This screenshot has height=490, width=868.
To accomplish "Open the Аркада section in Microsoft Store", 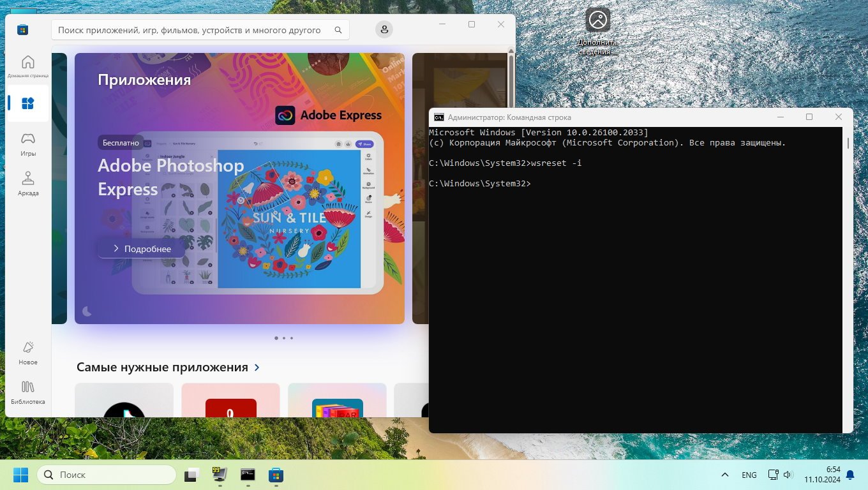I will tap(28, 183).
